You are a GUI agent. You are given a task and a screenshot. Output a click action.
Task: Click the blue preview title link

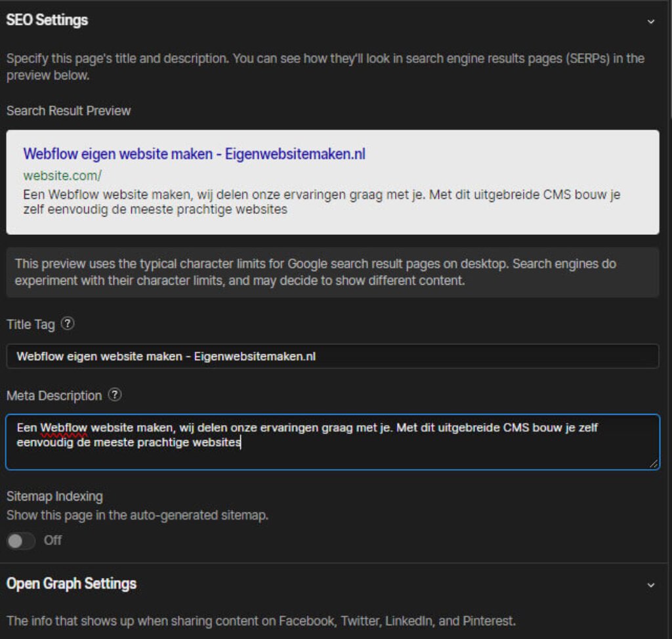[x=193, y=154]
